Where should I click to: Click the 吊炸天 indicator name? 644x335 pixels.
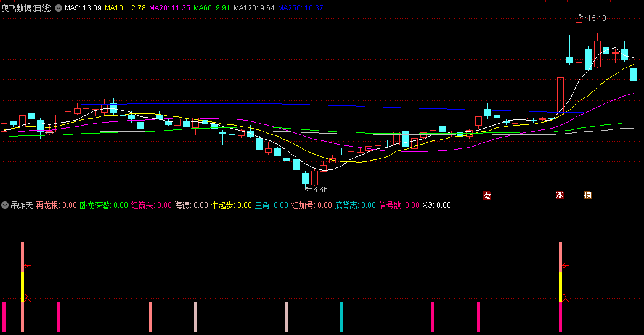(x=22, y=205)
